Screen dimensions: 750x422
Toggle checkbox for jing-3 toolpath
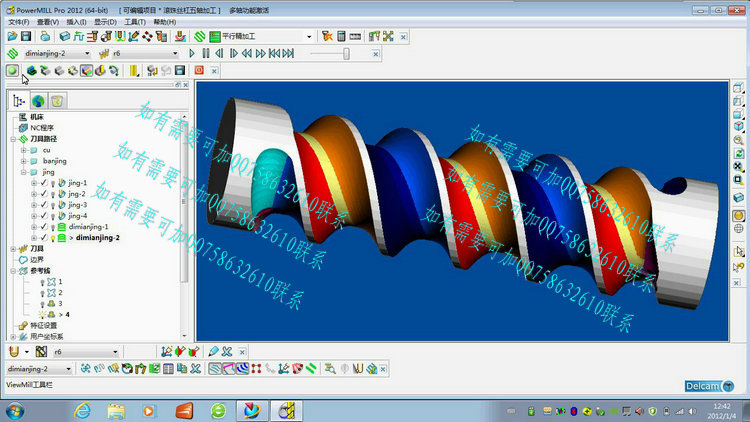[x=44, y=205]
